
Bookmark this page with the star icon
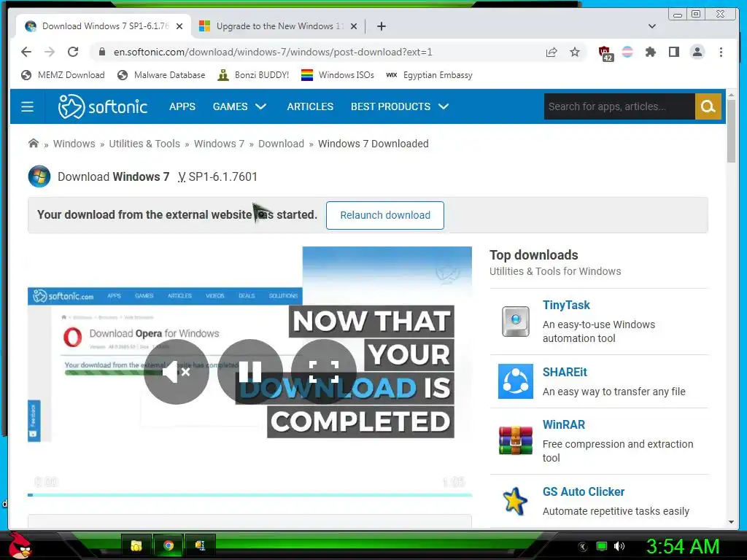(575, 52)
